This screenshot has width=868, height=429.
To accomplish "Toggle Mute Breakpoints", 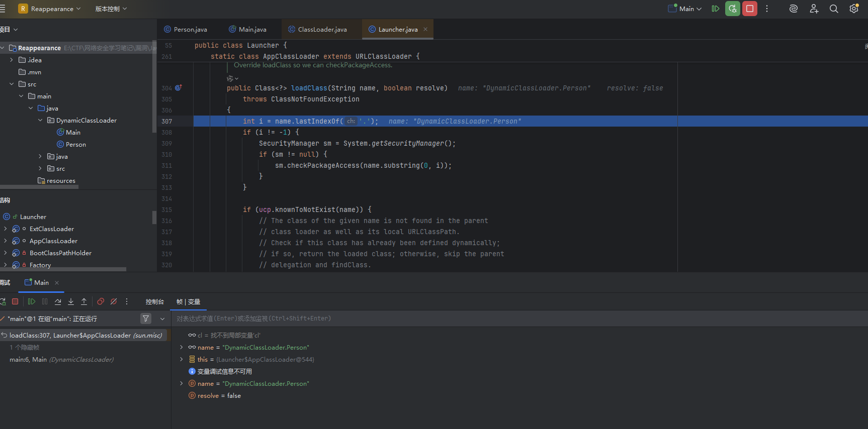I will pyautogui.click(x=114, y=301).
